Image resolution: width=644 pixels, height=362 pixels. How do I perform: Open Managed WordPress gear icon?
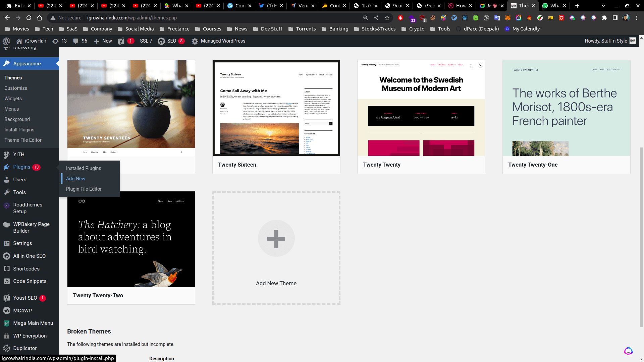click(x=195, y=41)
